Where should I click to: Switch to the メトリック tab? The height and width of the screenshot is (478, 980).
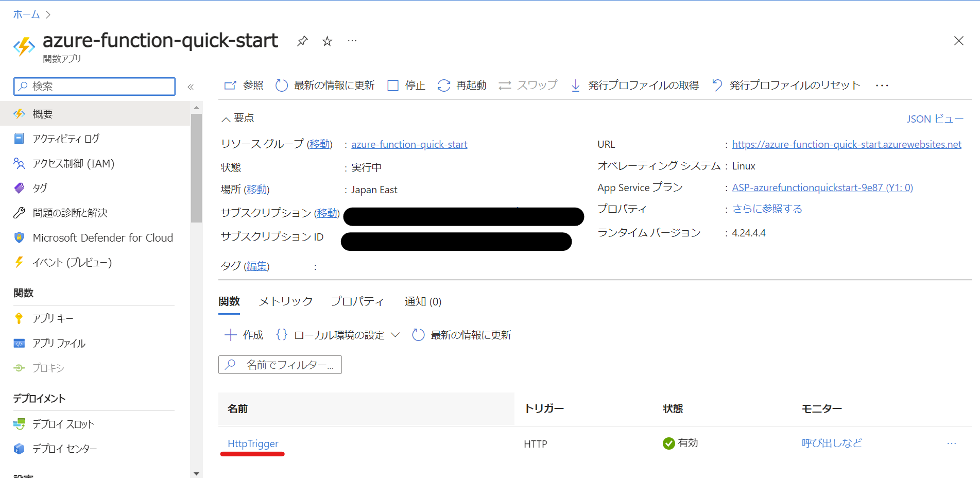[x=286, y=301]
